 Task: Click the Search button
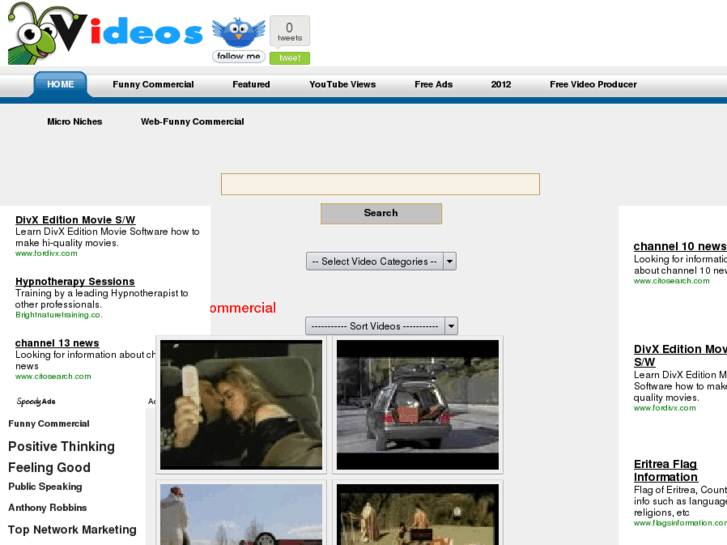point(381,213)
